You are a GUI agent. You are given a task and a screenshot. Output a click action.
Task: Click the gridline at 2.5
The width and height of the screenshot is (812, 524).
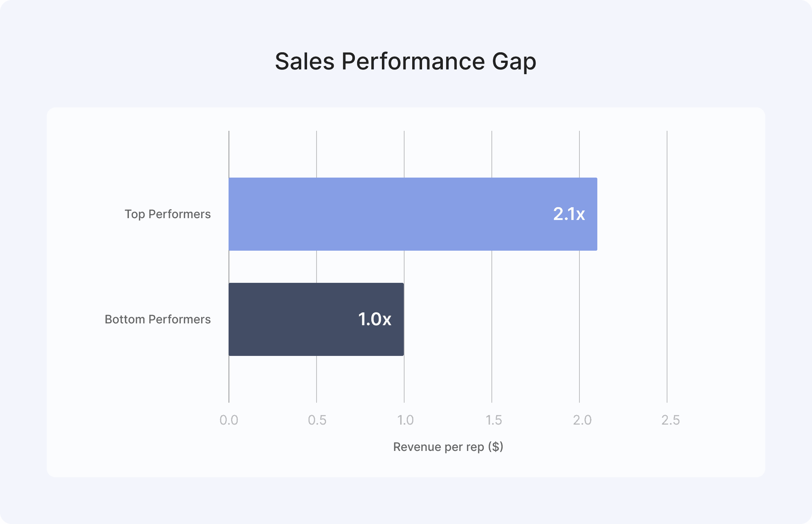coord(667,267)
